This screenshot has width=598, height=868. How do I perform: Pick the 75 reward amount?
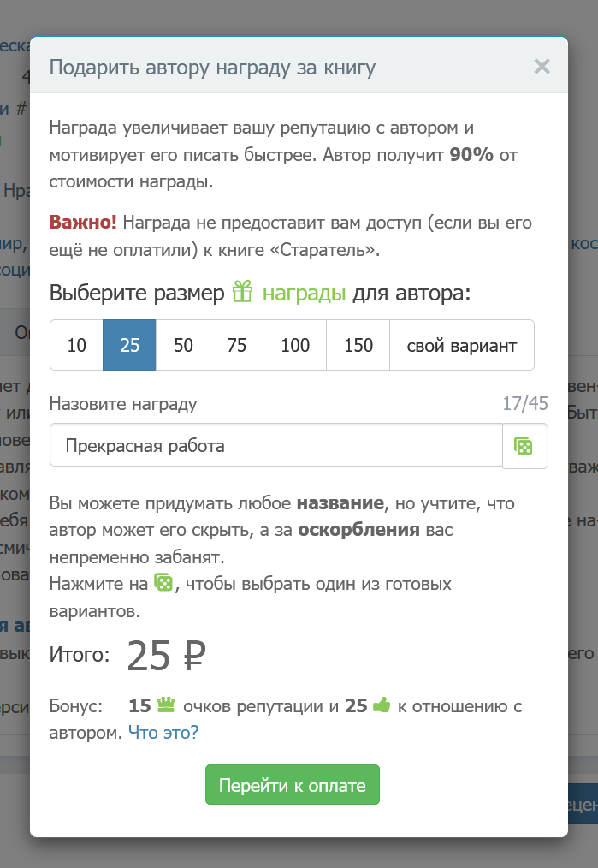pyautogui.click(x=236, y=345)
